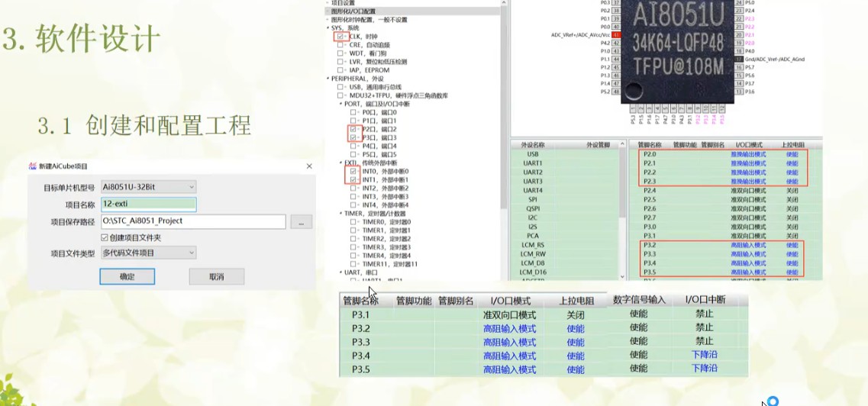Open the 目标单片机型号 dropdown

(x=148, y=187)
